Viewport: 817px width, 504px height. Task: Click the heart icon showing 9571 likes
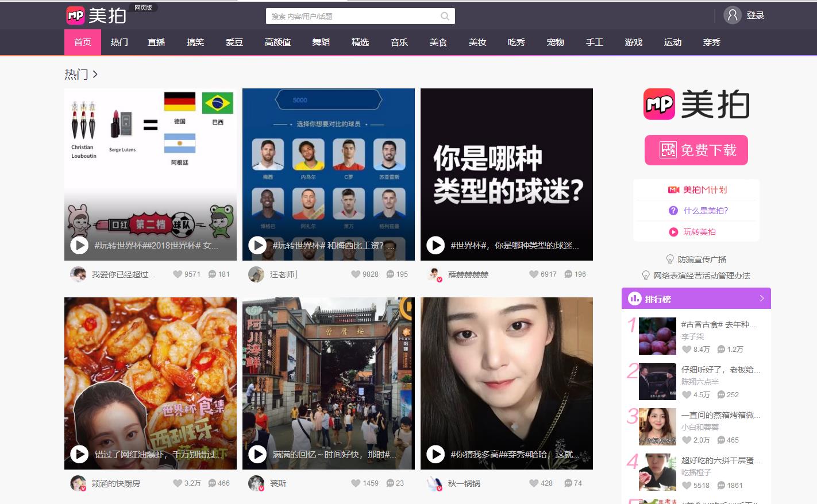coord(178,274)
